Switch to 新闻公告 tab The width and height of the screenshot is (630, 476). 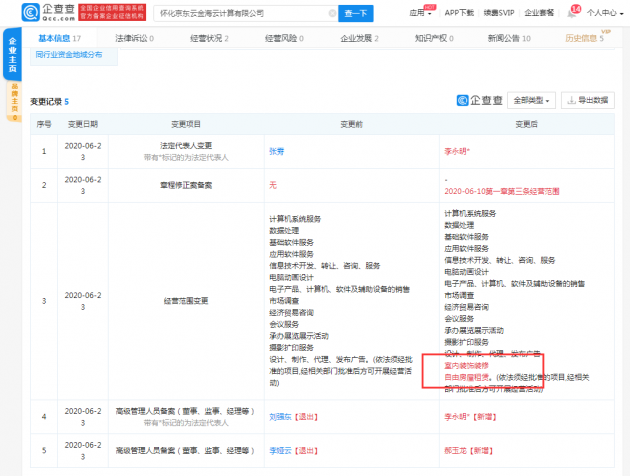point(509,38)
